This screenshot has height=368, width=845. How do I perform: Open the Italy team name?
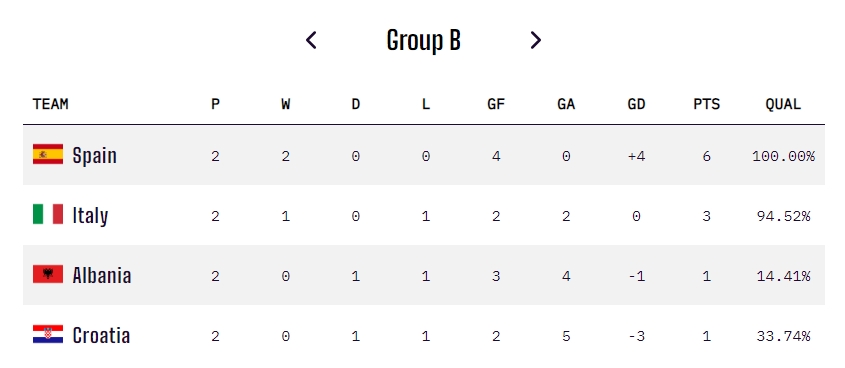point(90,216)
